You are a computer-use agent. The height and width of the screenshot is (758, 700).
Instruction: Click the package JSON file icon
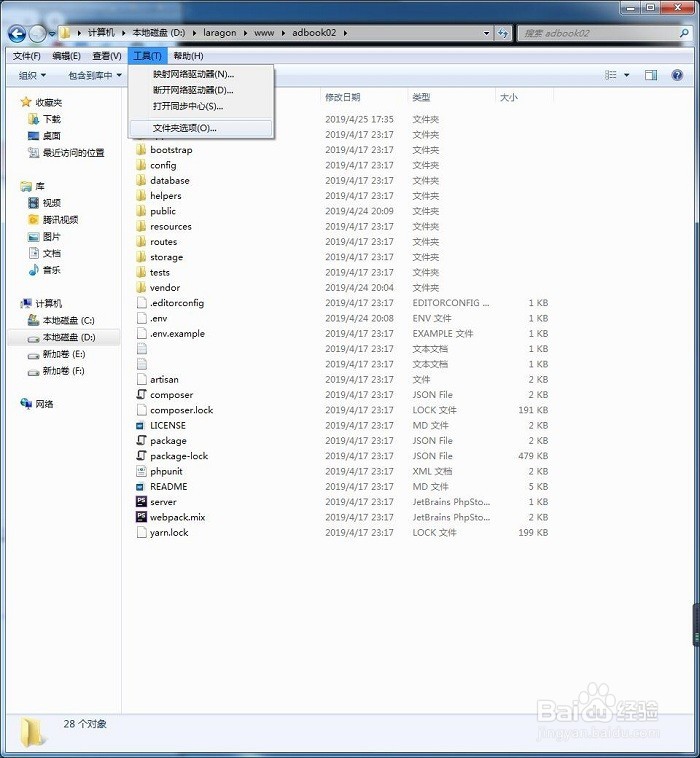[141, 440]
